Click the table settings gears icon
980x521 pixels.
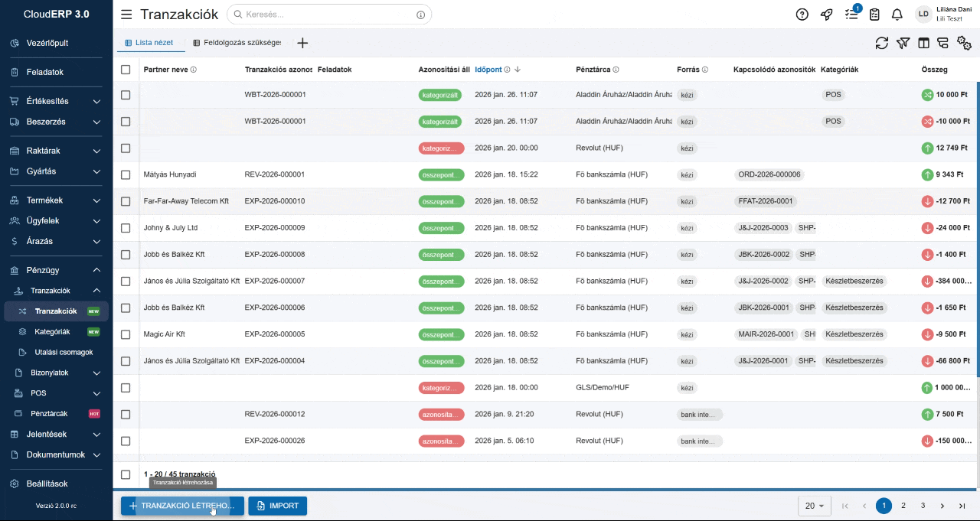click(965, 43)
